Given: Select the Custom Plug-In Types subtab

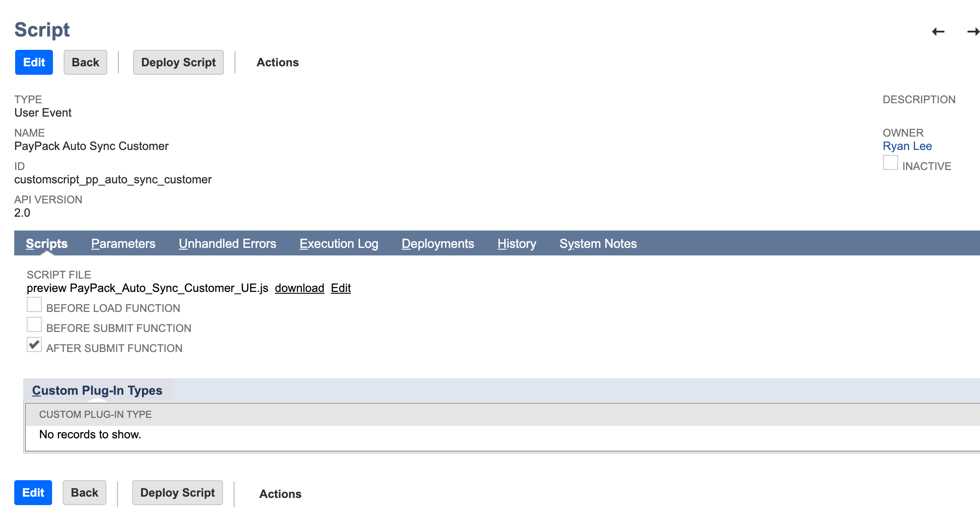Looking at the screenshot, I should click(x=97, y=390).
